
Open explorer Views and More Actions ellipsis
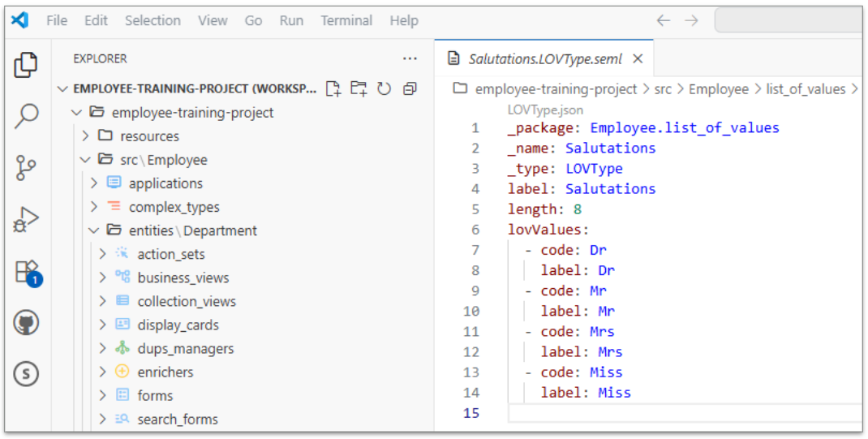coord(410,58)
